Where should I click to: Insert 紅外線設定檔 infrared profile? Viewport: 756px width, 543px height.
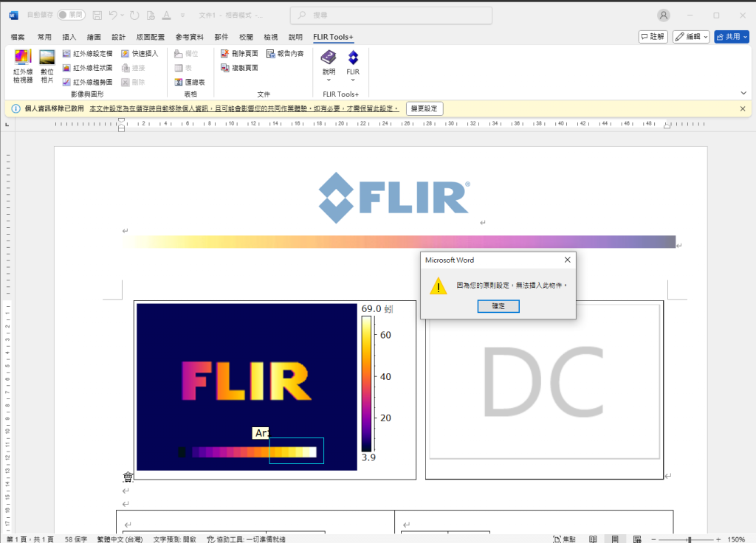[87, 53]
